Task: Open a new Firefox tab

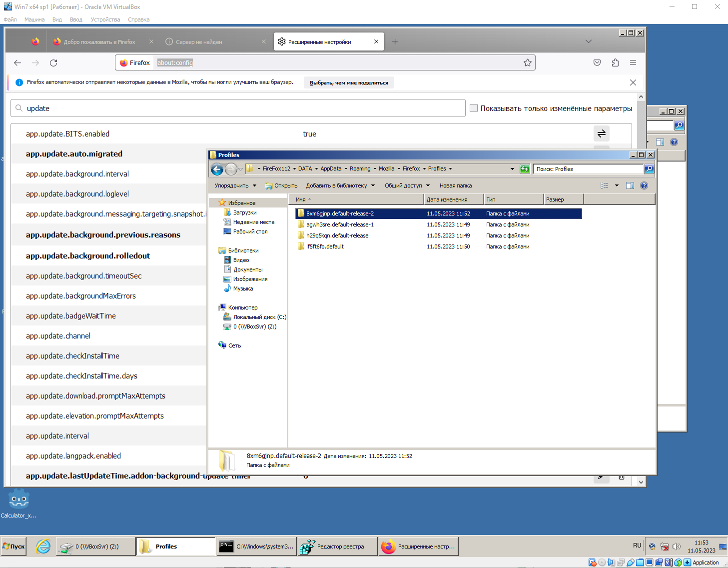Action: pos(395,42)
